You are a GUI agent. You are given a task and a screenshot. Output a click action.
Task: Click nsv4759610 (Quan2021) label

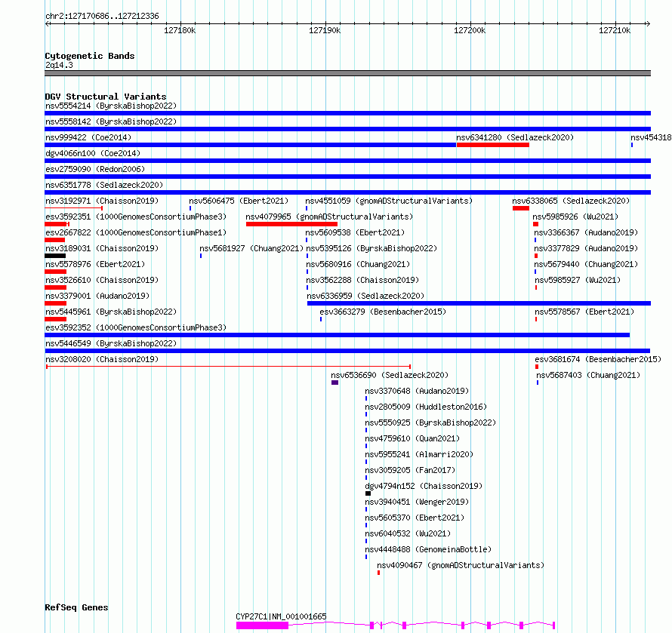click(412, 438)
